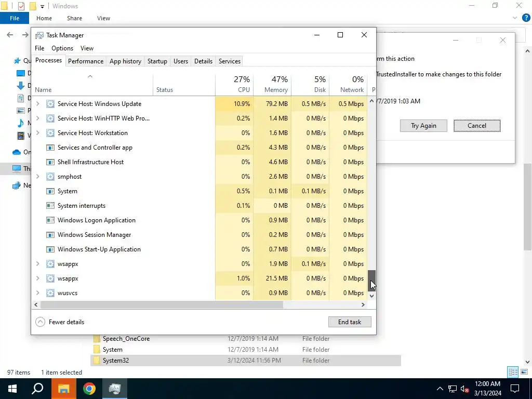
Task: Expand Service Host: Windows Update process
Action: coord(37,104)
